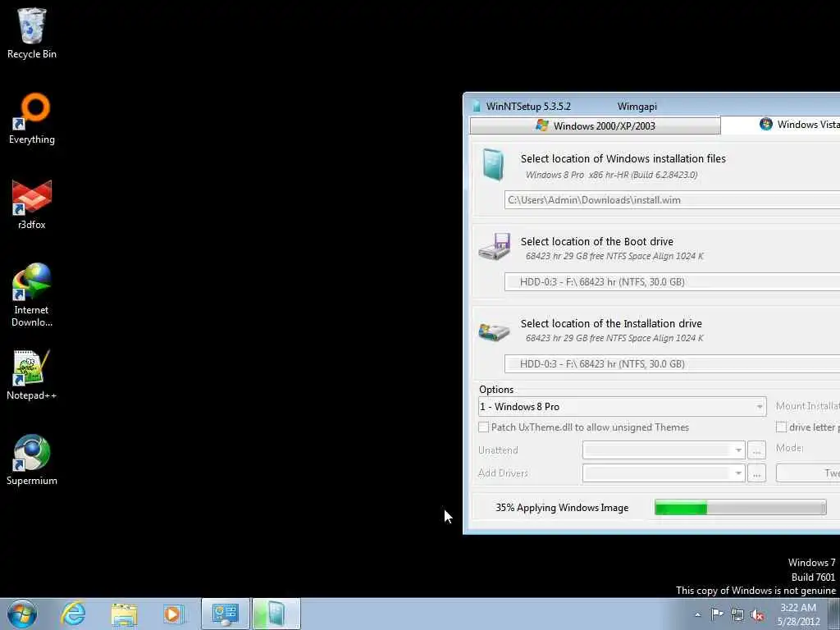Open the Unattend dropdown

point(664,450)
